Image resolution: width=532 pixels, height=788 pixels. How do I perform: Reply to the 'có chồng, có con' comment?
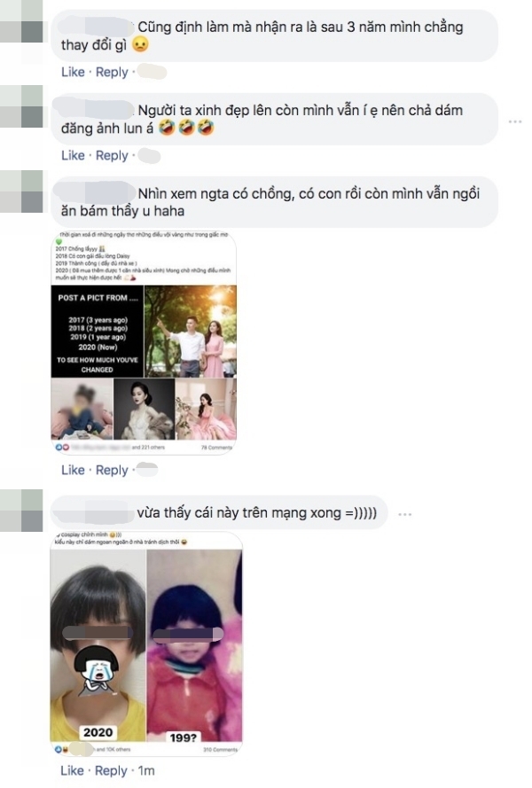click(x=112, y=471)
